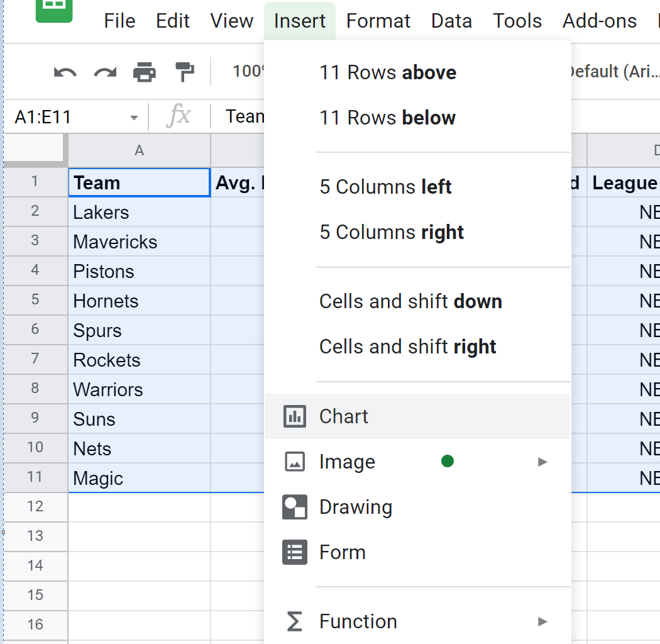660x644 pixels.
Task: Insert a Chart from the menu
Action: [x=343, y=416]
